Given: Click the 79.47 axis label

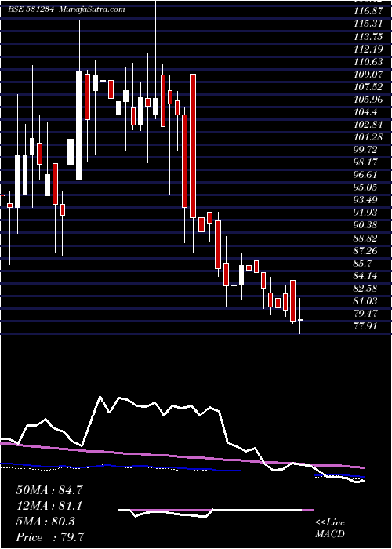Looking at the screenshot, I should tap(366, 314).
